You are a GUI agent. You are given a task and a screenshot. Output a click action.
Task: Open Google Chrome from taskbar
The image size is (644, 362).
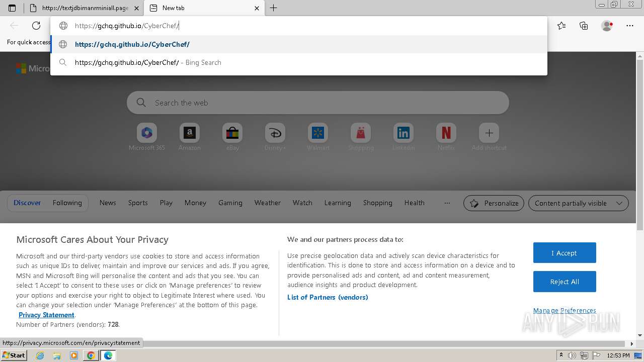[x=91, y=355]
